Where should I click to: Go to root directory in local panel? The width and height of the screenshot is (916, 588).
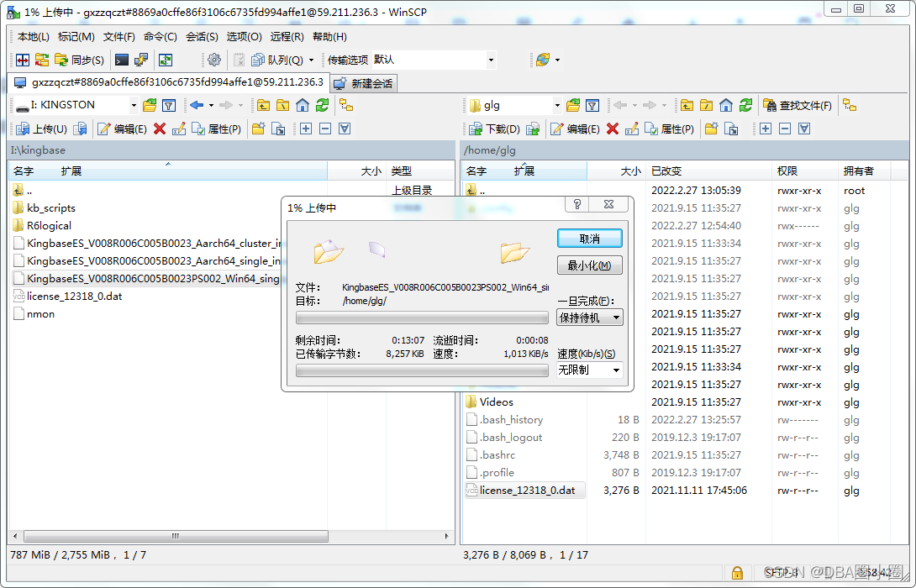click(282, 105)
